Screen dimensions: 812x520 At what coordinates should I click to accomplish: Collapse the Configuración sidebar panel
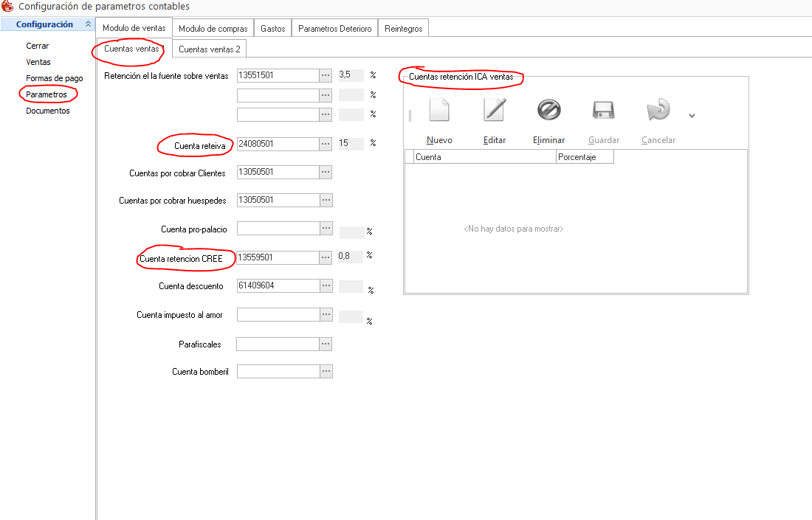click(x=89, y=24)
